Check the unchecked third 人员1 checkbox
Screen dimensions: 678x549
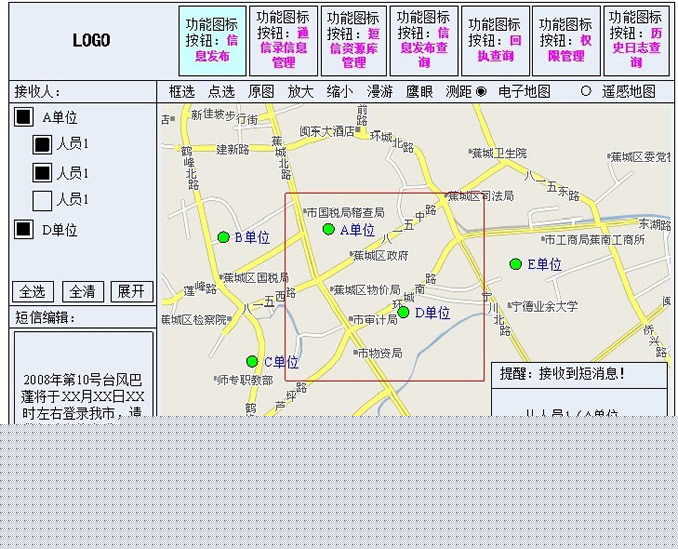42,200
